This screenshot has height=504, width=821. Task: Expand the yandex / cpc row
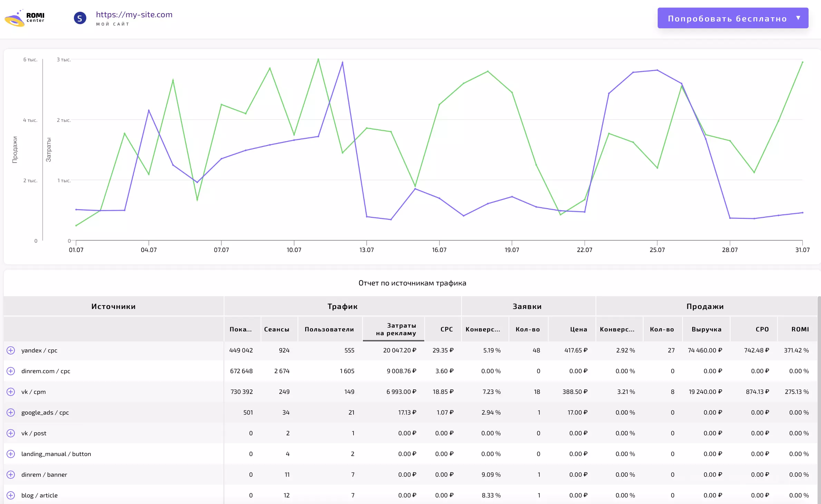[11, 350]
